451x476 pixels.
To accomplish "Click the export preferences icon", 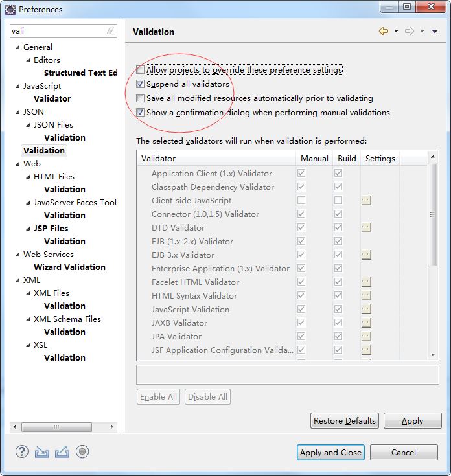I will tap(62, 452).
